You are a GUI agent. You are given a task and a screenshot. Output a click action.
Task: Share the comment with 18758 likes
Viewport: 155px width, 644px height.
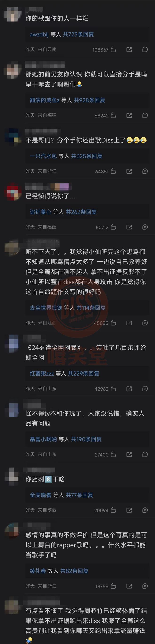(129, 586)
